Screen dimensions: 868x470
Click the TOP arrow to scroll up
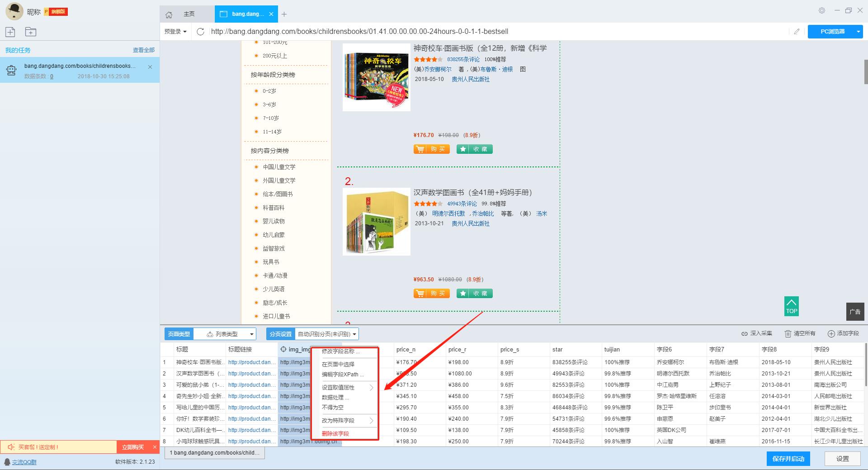791,306
